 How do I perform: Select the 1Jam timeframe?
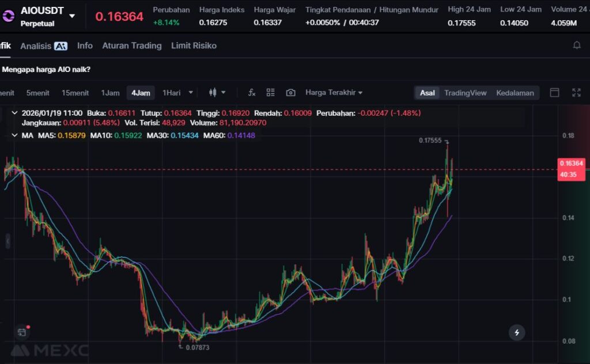[x=110, y=93]
